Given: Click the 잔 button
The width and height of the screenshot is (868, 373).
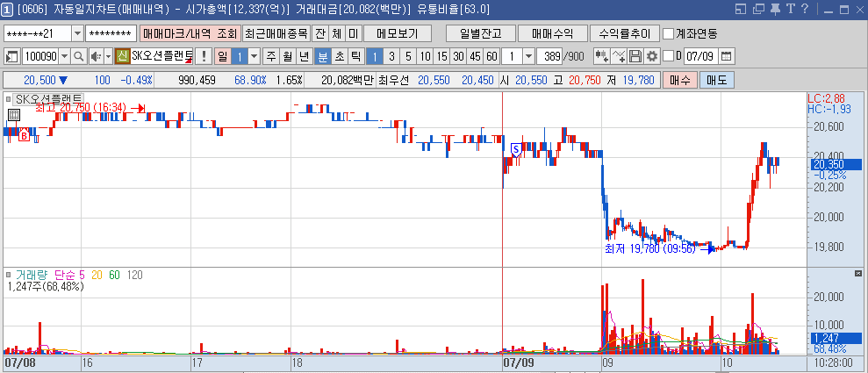Looking at the screenshot, I should [x=320, y=33].
